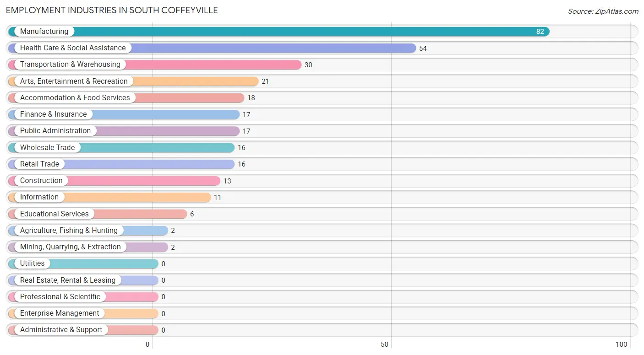Select the Arts, Entertainment & Recreation label
Image resolution: width=644 pixels, height=355 pixels.
click(74, 81)
